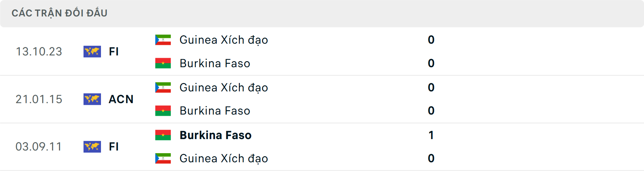
Task: Click the world icon in the 13.10.23 row
Action: click(92, 51)
